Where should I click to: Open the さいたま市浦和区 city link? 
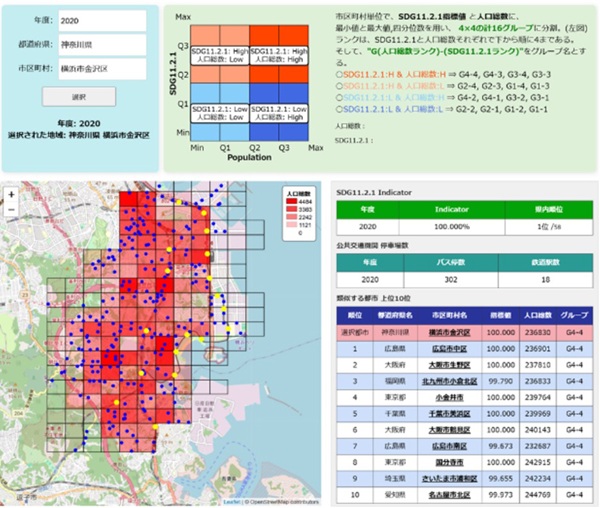(x=448, y=478)
